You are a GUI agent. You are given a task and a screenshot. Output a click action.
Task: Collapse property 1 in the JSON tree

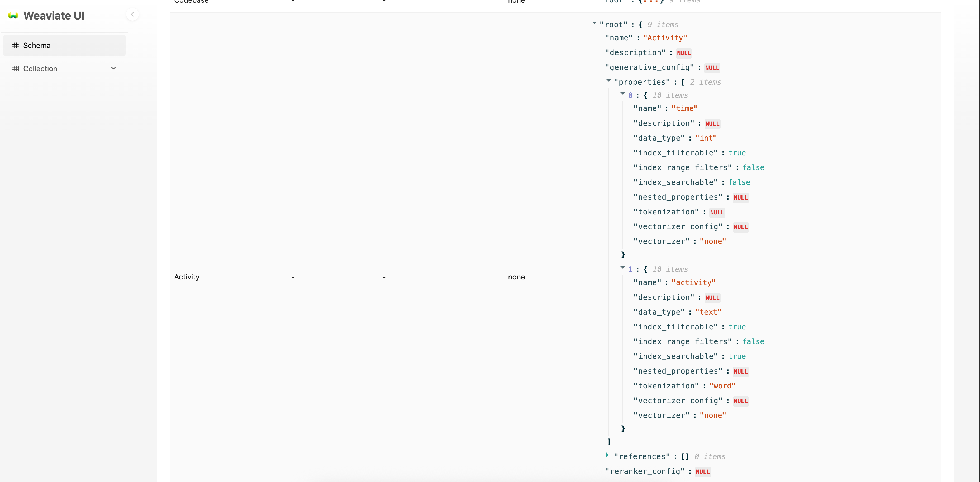coord(623,268)
